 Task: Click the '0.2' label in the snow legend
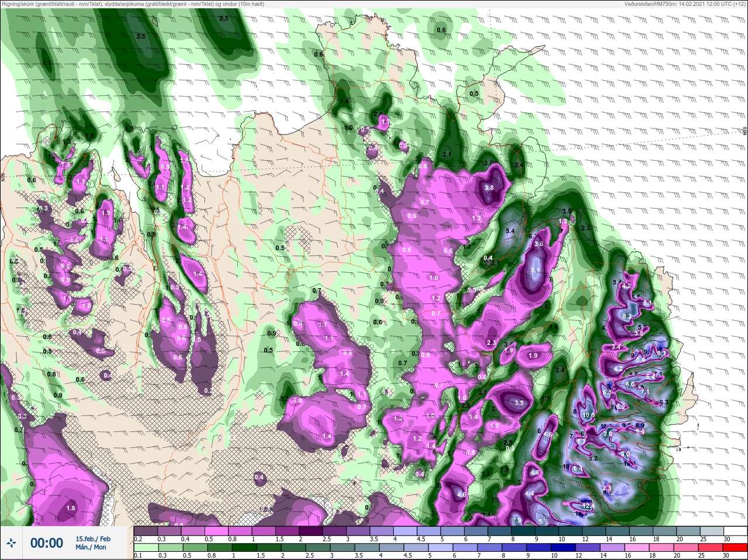point(138,539)
